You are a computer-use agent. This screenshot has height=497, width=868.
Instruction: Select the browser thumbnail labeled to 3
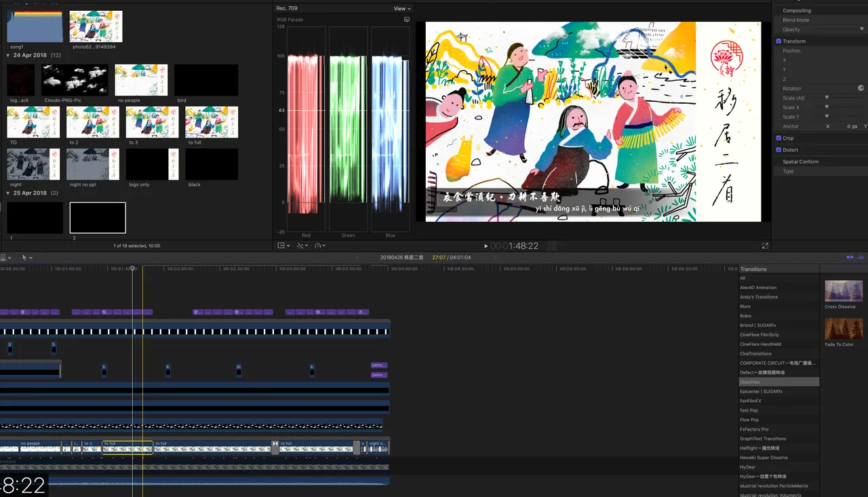[x=153, y=122]
